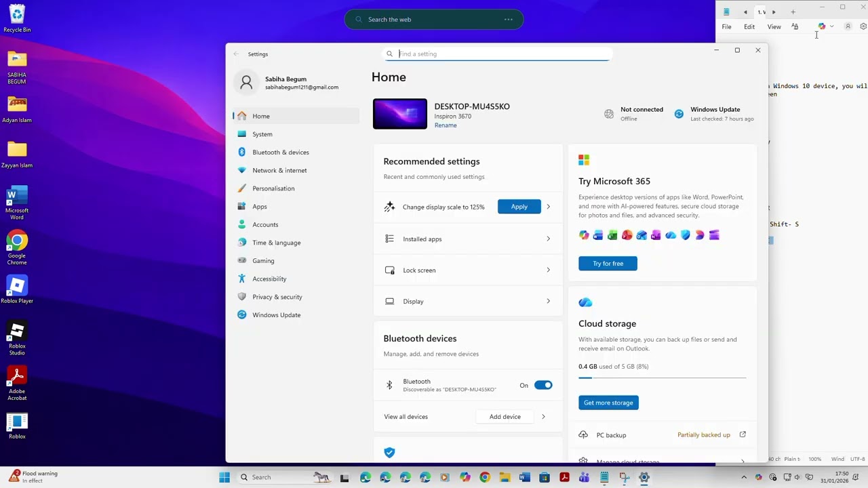The height and width of the screenshot is (488, 868).
Task: Turn off the Bluetooth toggle
Action: click(x=543, y=385)
